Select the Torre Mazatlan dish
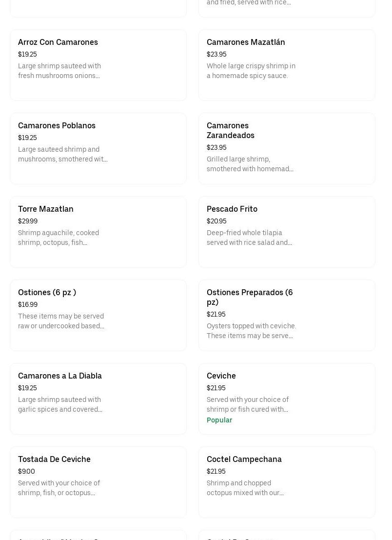The image size is (392, 540). click(46, 209)
